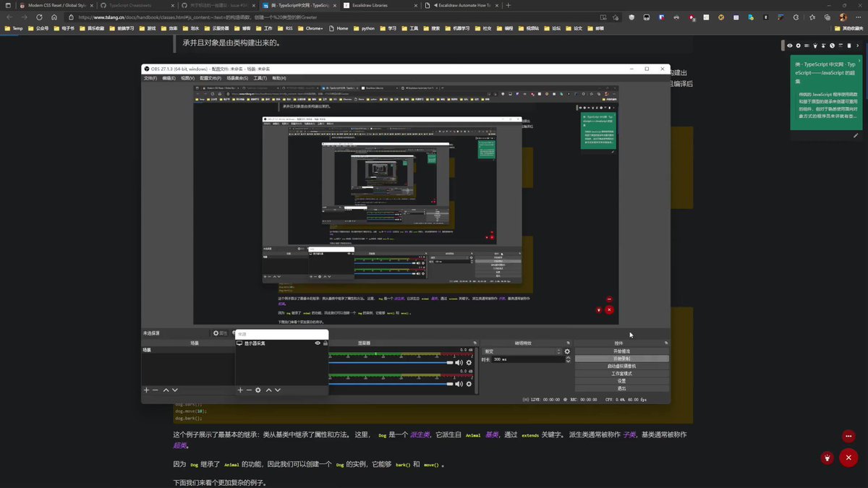Undock the 控件 controls panel
This screenshot has height=488, width=868.
pos(665,343)
